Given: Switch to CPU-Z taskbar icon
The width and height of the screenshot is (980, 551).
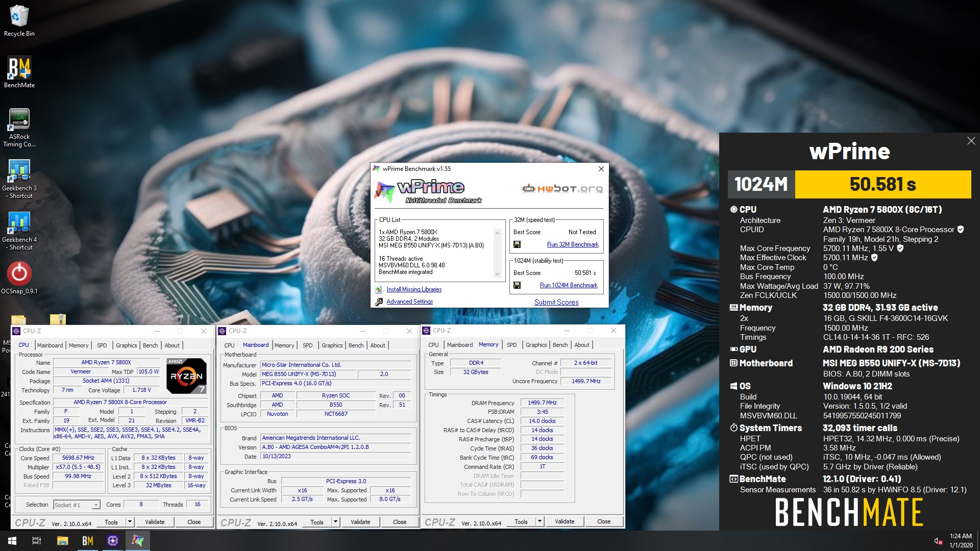Looking at the screenshot, I should click(112, 541).
